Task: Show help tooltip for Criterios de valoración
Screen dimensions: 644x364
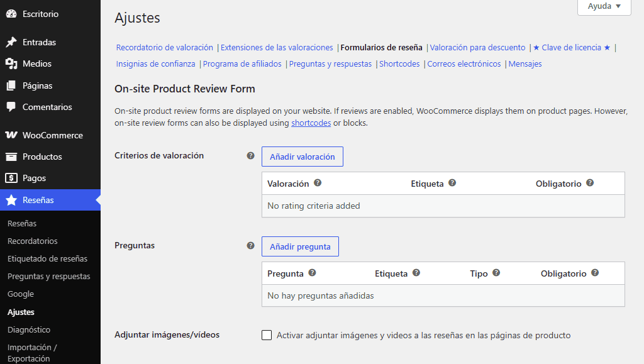Action: (250, 155)
